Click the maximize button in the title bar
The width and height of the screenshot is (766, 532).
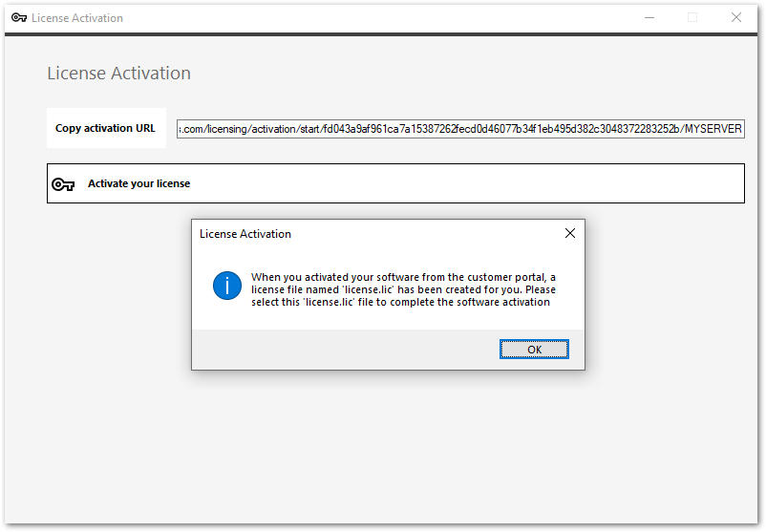pos(692,17)
